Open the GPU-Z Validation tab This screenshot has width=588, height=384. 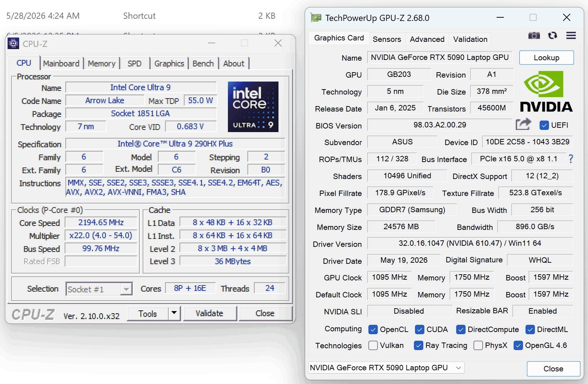tap(470, 39)
